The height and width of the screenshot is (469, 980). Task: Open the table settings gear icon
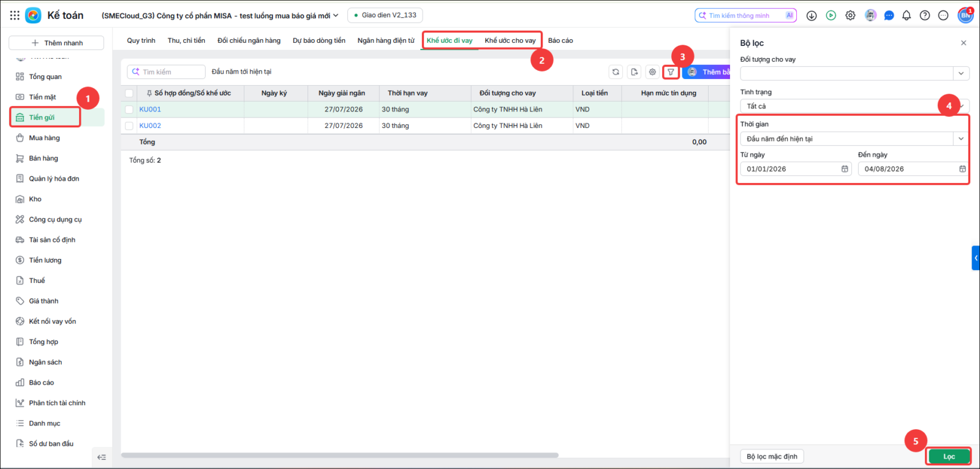pyautogui.click(x=652, y=72)
